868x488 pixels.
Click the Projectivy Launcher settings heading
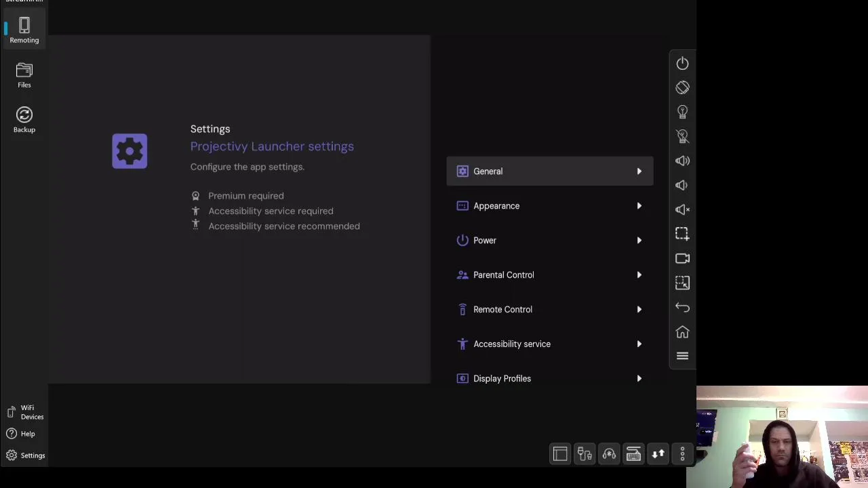(272, 146)
